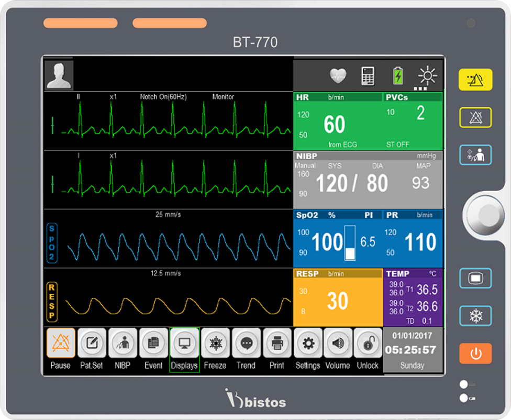Adjust sound with the Volume icon
511x420 pixels.
pyautogui.click(x=338, y=344)
